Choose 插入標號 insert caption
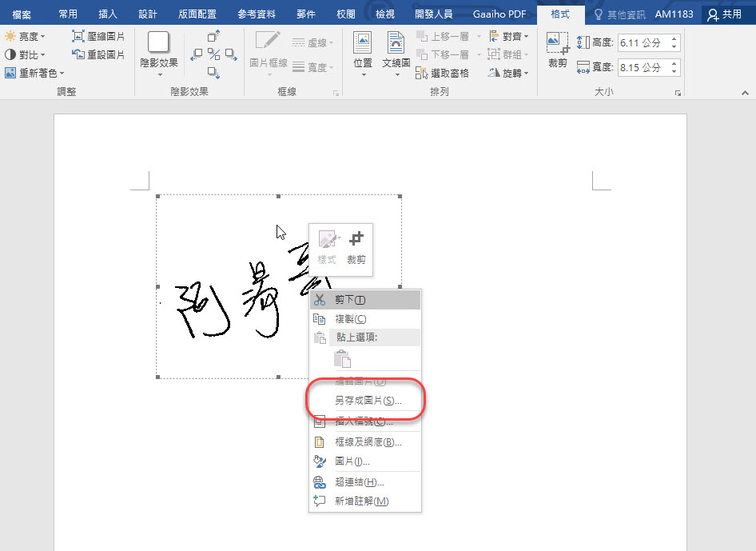Screen dimensions: 756x551 tap(365, 421)
